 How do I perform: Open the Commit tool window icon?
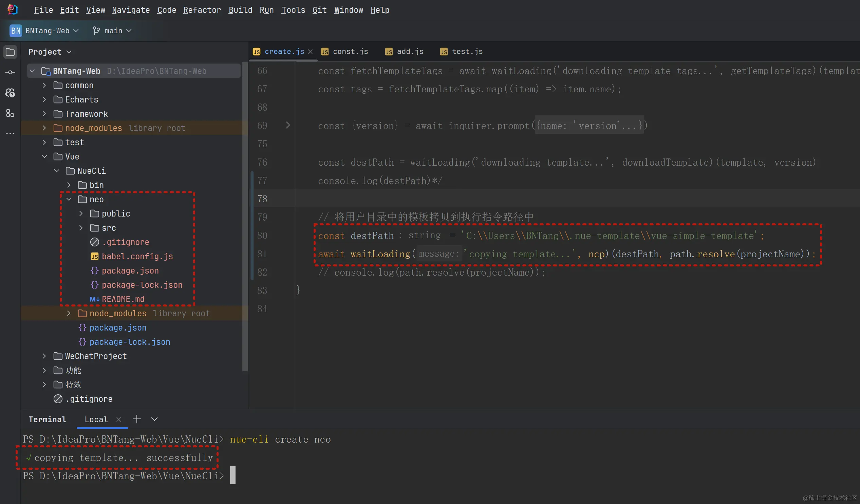[x=10, y=72]
